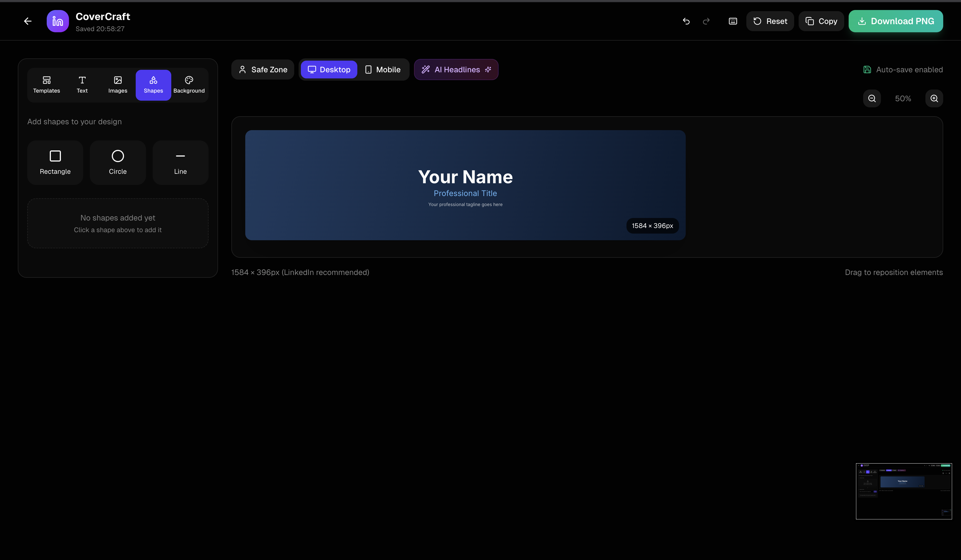Add a Rectangle shape
This screenshot has height=560, width=961.
pyautogui.click(x=55, y=162)
